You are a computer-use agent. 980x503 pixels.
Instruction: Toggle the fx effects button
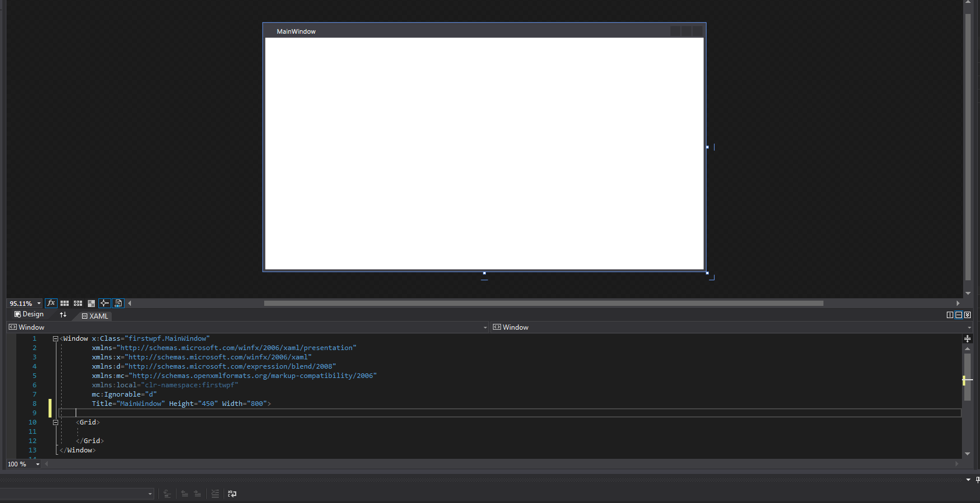(51, 303)
